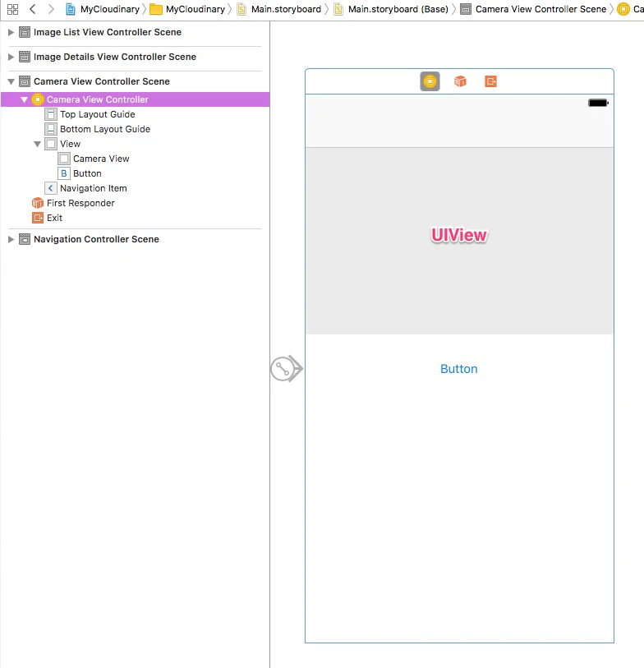The height and width of the screenshot is (668, 644).
Task: Expand the Image List View Controller Scene
Action: (x=11, y=32)
